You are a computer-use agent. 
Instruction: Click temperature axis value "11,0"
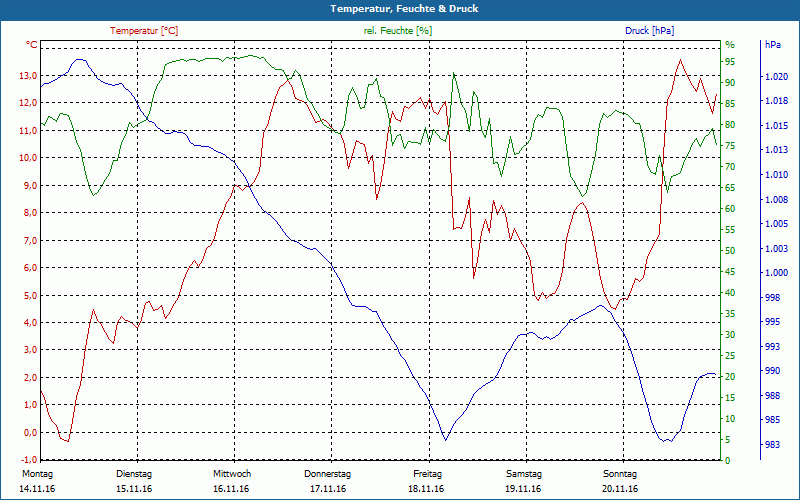tap(28, 131)
